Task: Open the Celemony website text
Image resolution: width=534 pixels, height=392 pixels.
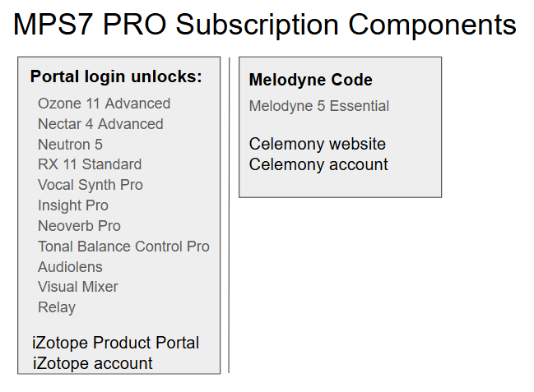Action: tap(317, 144)
